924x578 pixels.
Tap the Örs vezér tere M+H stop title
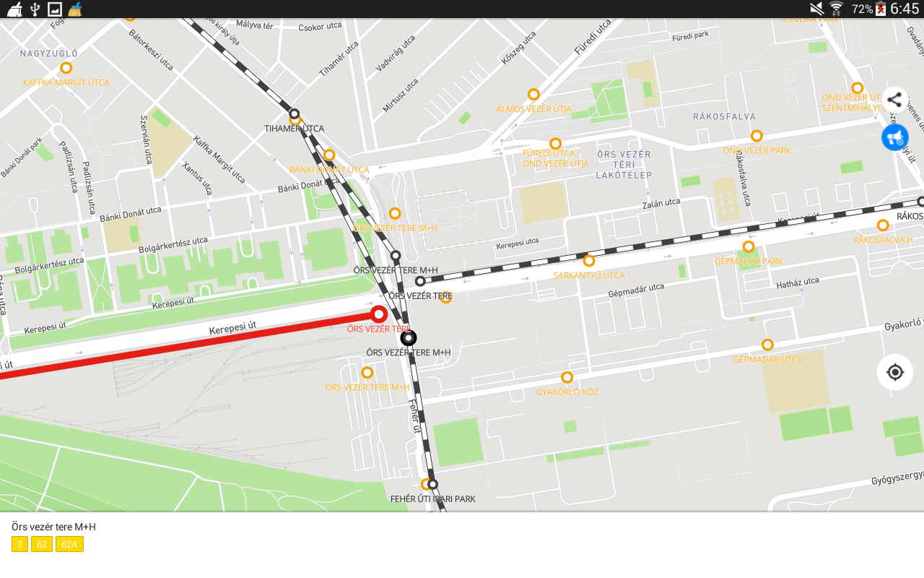click(x=53, y=527)
